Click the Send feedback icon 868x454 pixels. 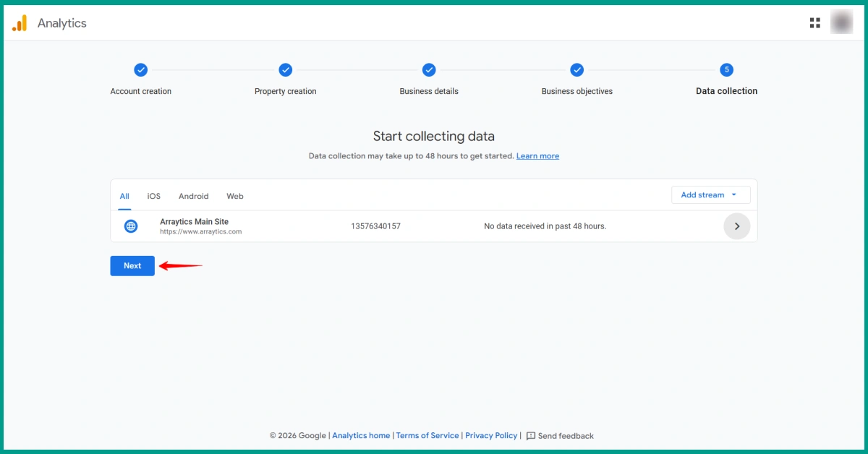click(531, 436)
